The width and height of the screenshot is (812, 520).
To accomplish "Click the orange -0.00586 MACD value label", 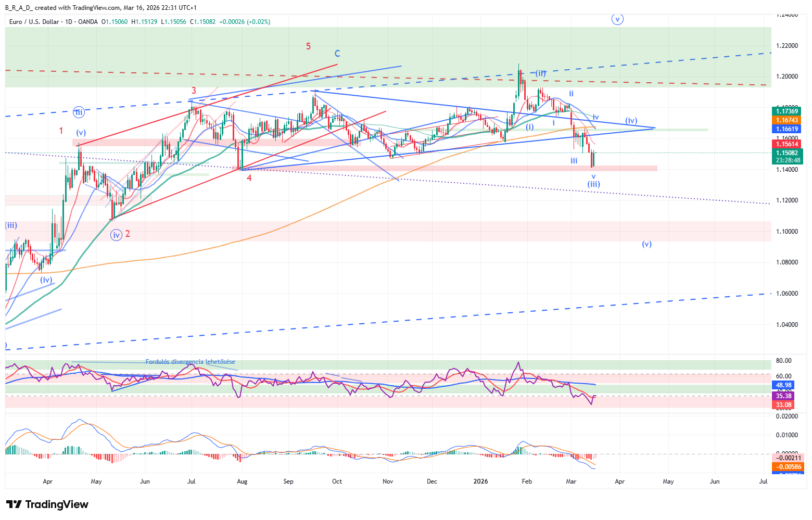I will (x=786, y=467).
